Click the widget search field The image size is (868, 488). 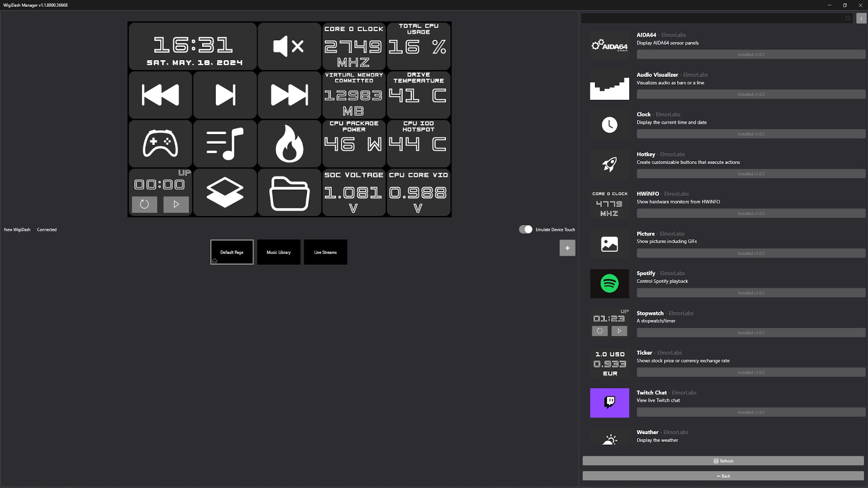(x=714, y=19)
